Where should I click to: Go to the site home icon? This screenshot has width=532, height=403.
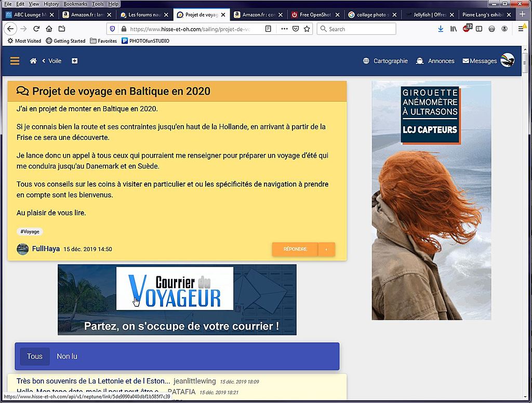tap(33, 61)
